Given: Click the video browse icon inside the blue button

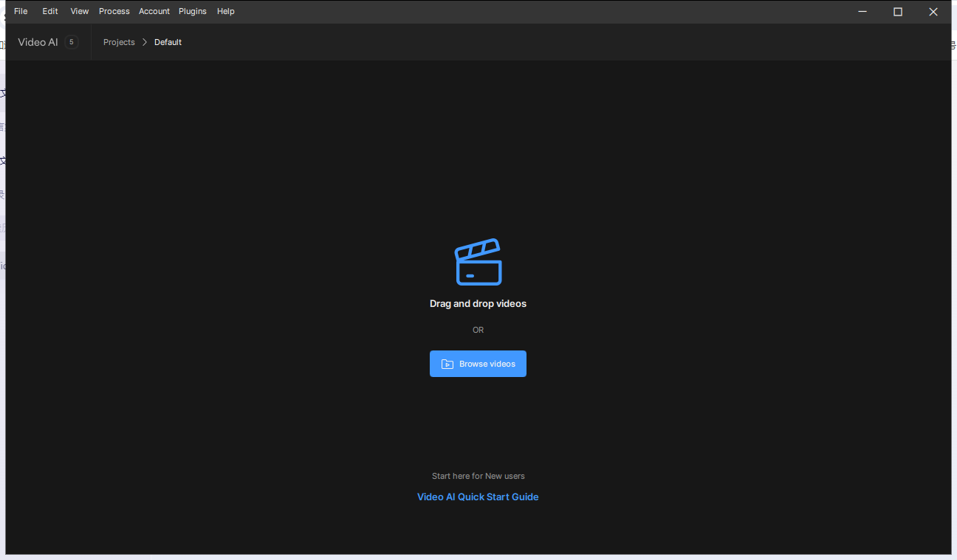Looking at the screenshot, I should tap(447, 364).
